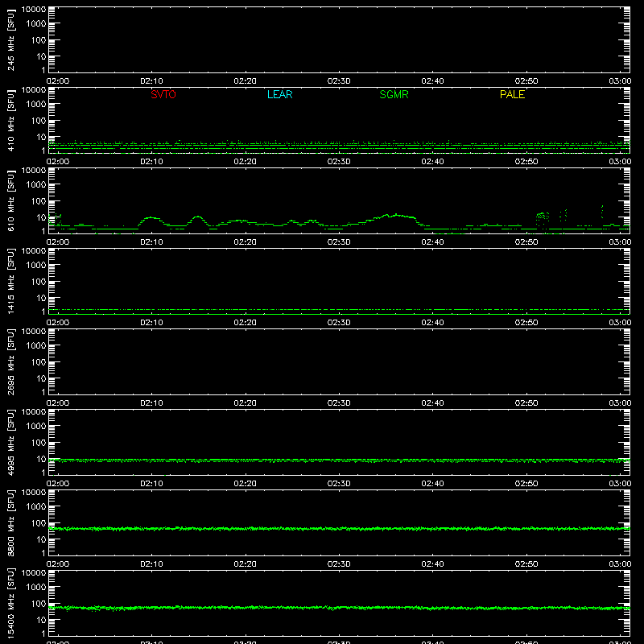Click 02:00 tick under the 245 MHz panel

coord(58,81)
